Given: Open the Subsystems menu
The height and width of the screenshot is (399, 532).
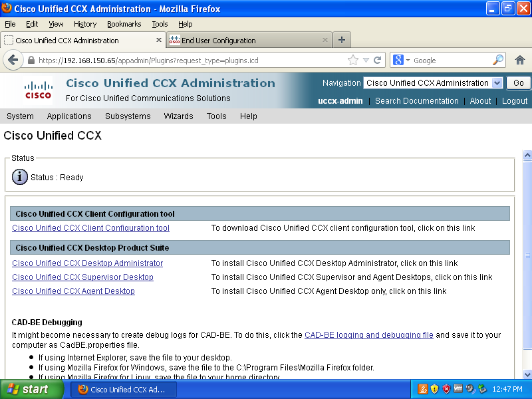Looking at the screenshot, I should point(128,116).
